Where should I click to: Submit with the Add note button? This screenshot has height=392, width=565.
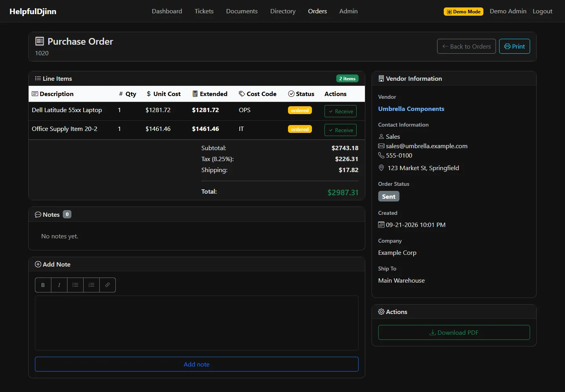tap(197, 364)
